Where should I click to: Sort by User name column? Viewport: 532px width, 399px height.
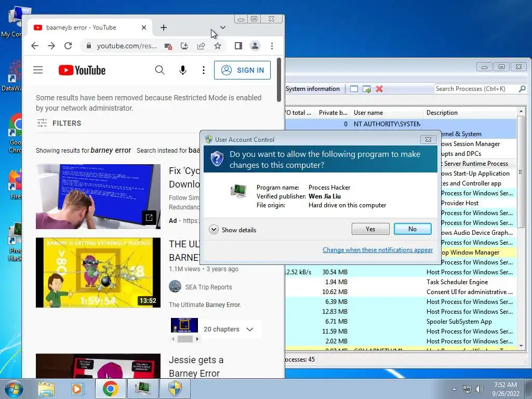coord(387,113)
